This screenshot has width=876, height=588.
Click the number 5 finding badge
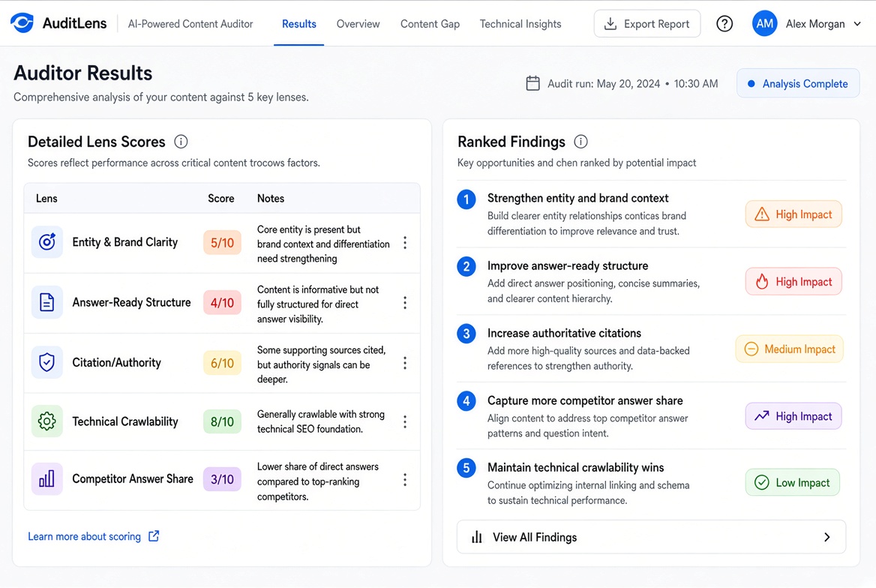[466, 468]
